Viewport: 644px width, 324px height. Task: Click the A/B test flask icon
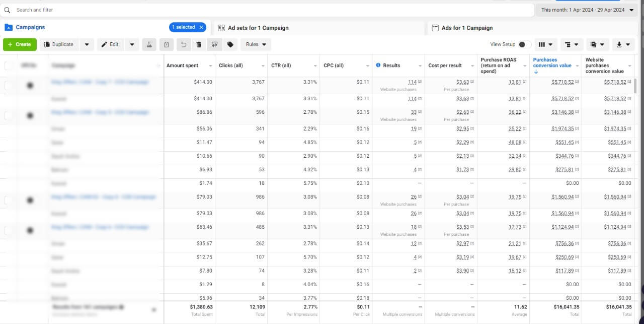coord(149,44)
